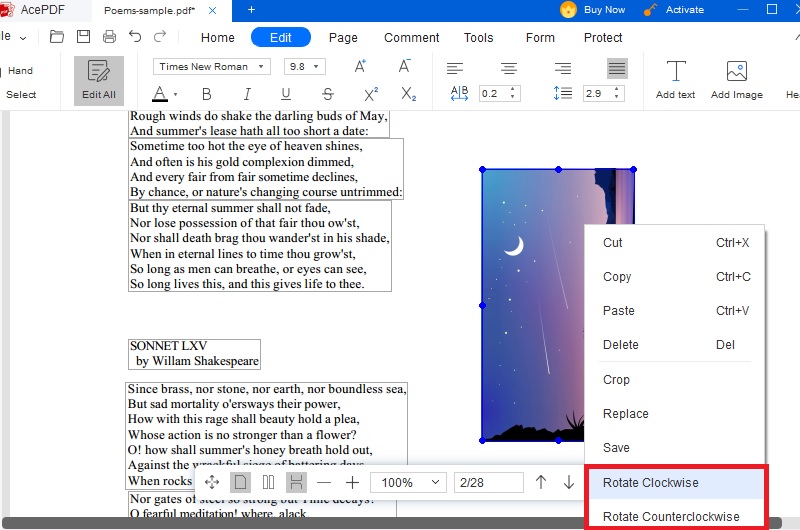Image resolution: width=800 pixels, height=530 pixels.
Task: Open the Page tab
Action: 343,38
